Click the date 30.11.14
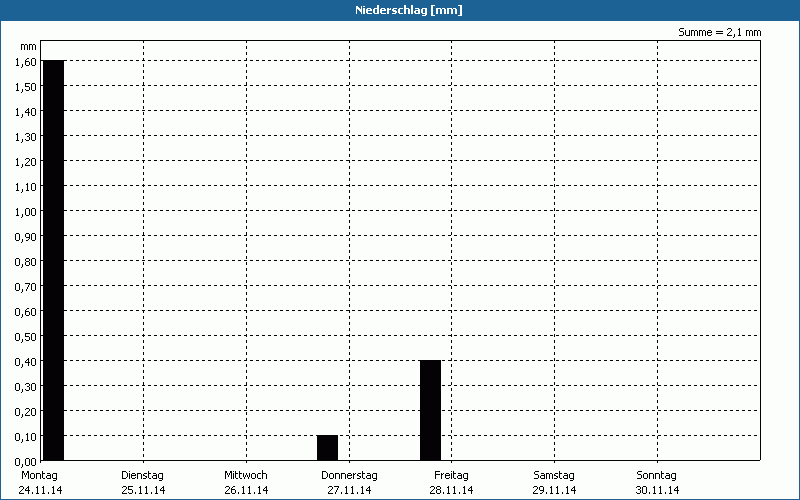The height and width of the screenshot is (500, 800). pos(657,490)
